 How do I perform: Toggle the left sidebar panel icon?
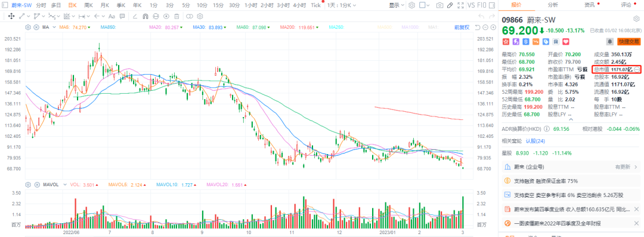[x=5, y=5]
